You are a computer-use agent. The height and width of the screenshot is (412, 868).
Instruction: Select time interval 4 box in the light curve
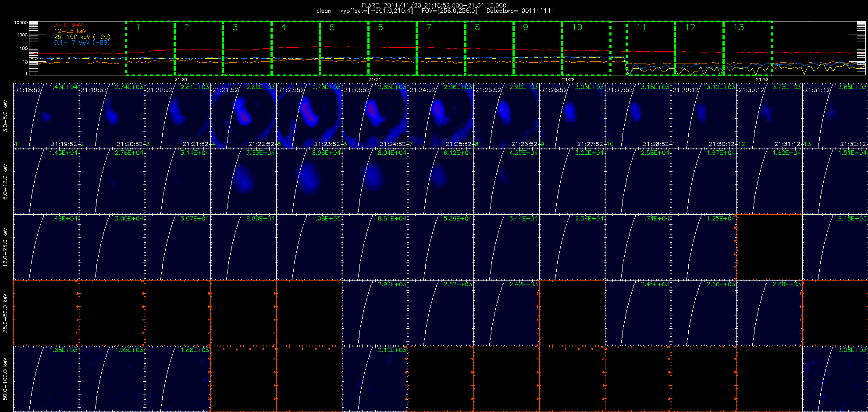click(x=295, y=48)
